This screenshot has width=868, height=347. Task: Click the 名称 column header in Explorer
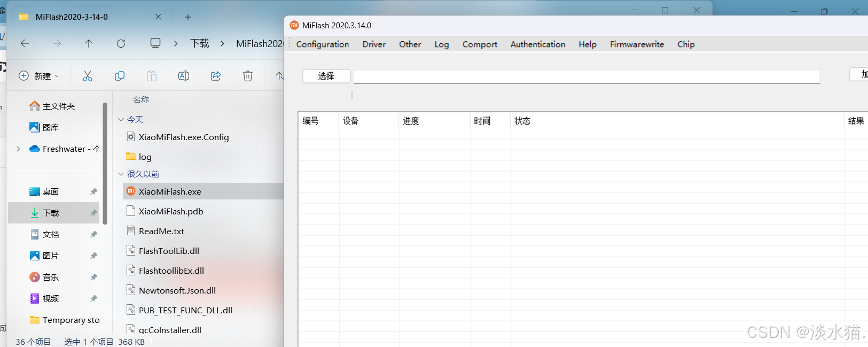(x=141, y=99)
